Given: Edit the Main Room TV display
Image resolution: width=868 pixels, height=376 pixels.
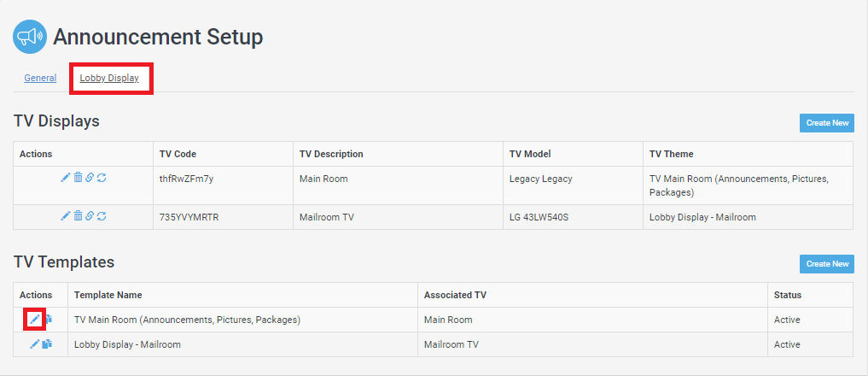Looking at the screenshot, I should click(x=66, y=178).
